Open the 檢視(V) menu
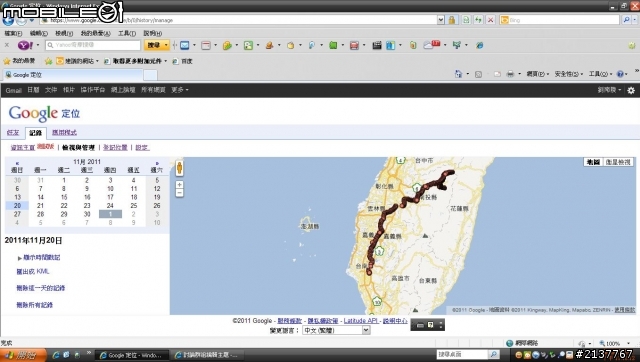Viewport: 640px width, 362px height. click(x=64, y=33)
